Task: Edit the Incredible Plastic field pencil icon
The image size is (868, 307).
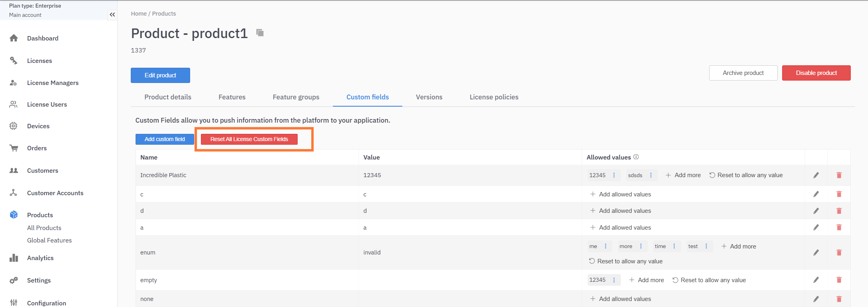Action: (816, 175)
